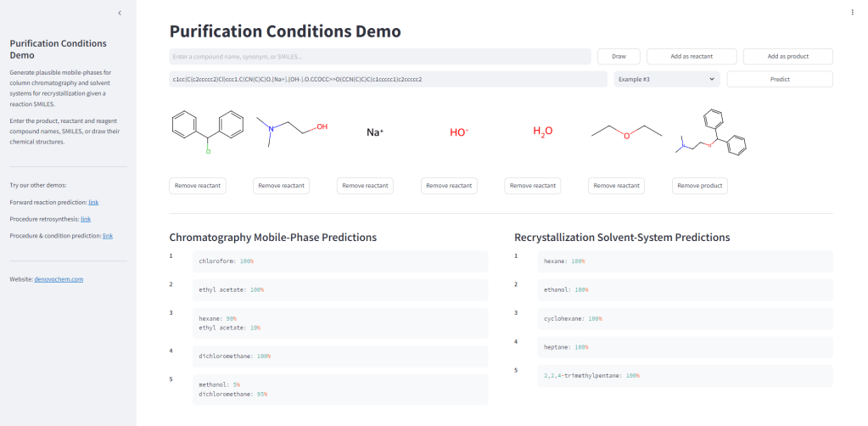
Task: Click the diphenhydramine product structure image
Action: pos(713,134)
